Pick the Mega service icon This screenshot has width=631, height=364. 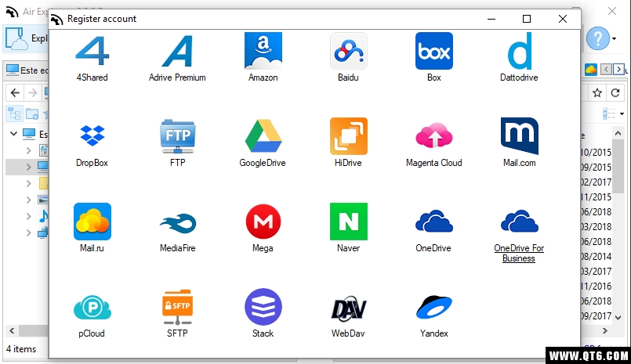[263, 229]
